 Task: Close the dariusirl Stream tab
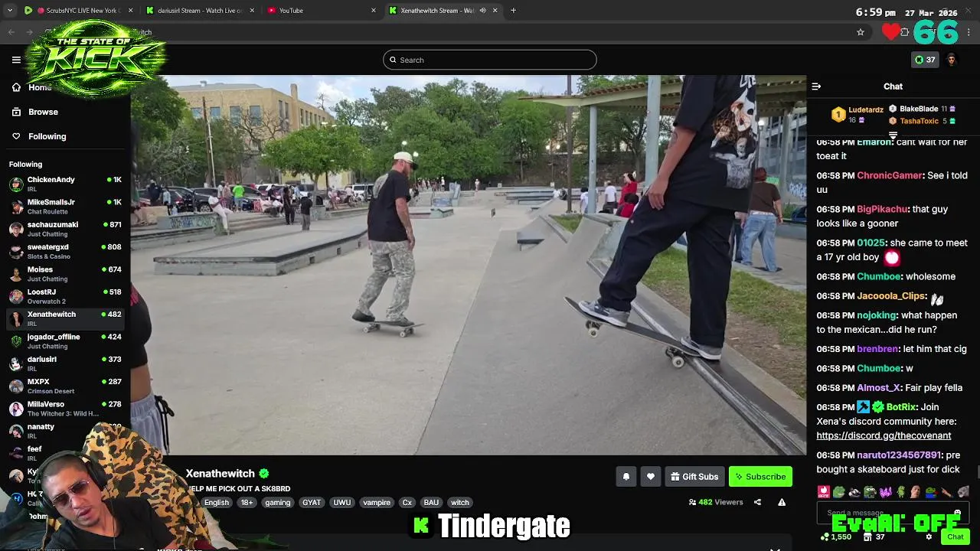pyautogui.click(x=252, y=11)
